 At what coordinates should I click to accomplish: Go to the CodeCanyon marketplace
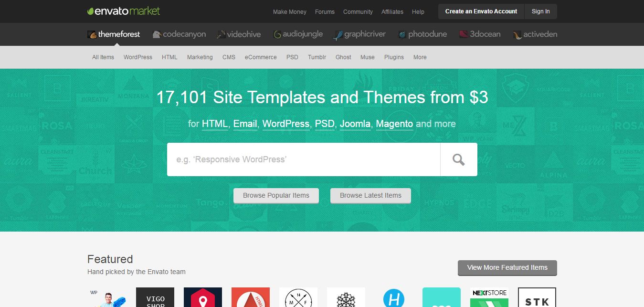(x=179, y=34)
